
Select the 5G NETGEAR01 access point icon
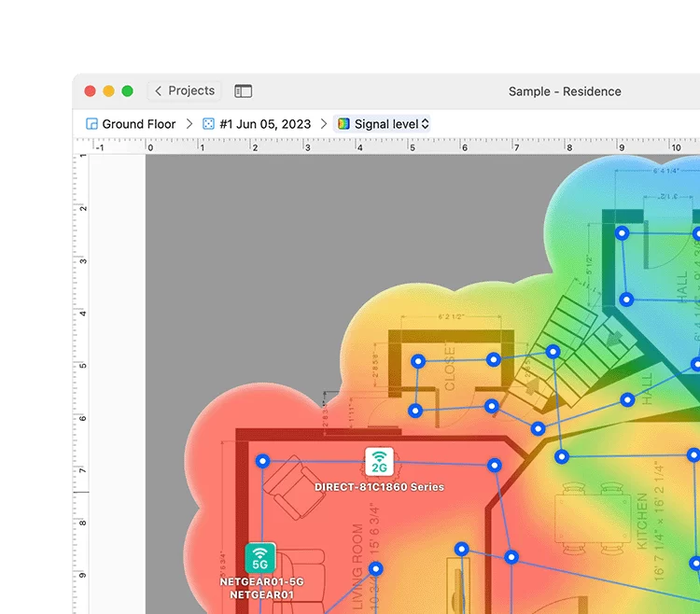(260, 558)
